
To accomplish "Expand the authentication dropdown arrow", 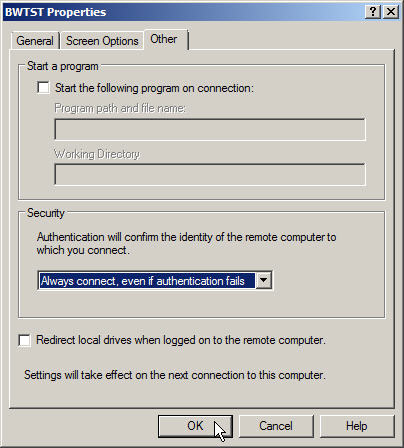I will tap(264, 280).
